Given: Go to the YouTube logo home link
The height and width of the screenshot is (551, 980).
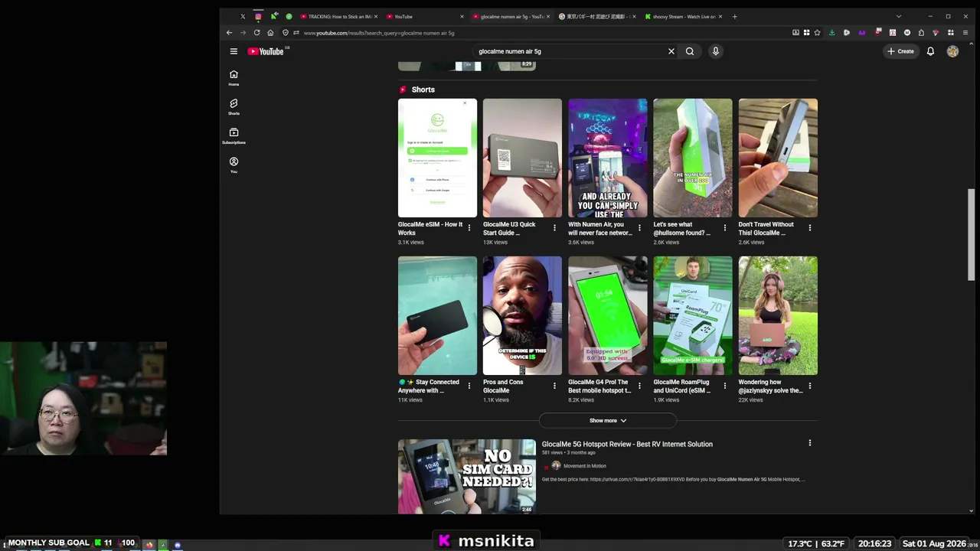Looking at the screenshot, I should click(266, 51).
